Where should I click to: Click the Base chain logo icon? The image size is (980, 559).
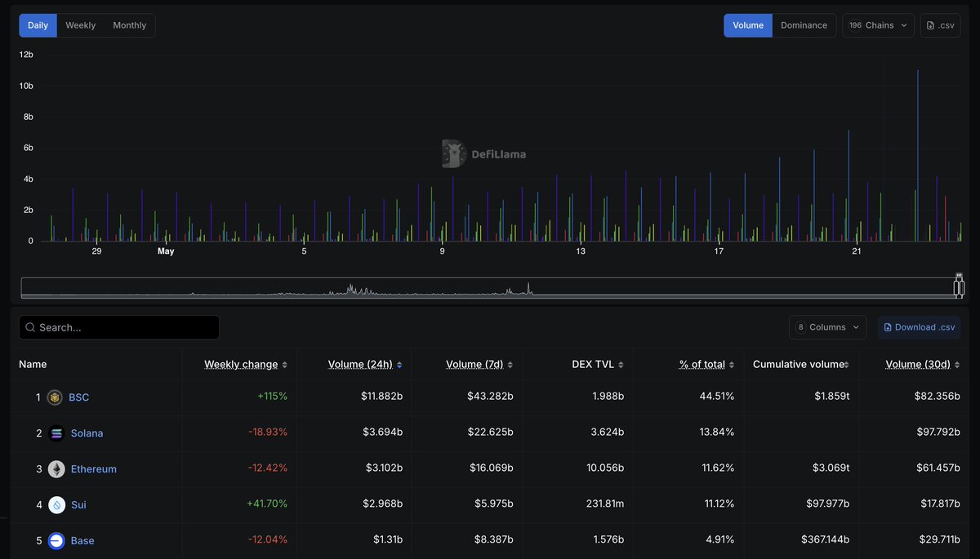pyautogui.click(x=56, y=541)
